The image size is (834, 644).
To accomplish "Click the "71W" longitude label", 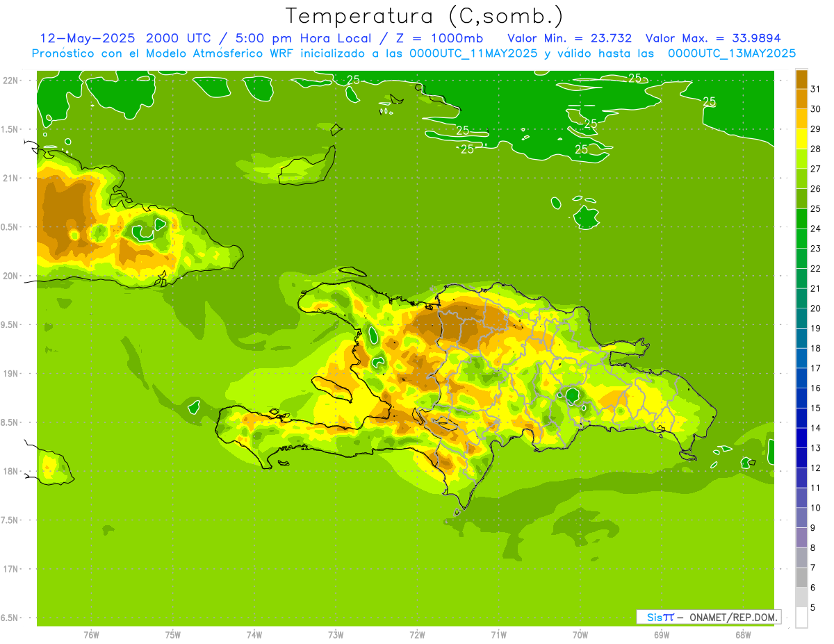I will 498,634.
